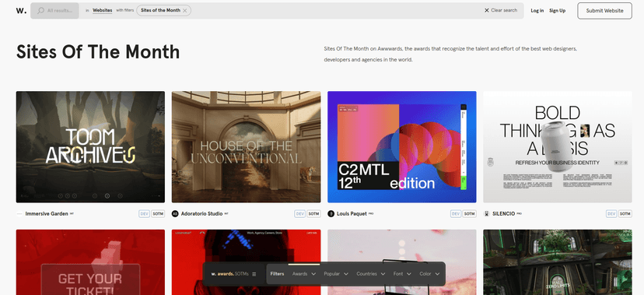Open the Toom Archives site thumbnail
This screenshot has width=644, height=295.
pyautogui.click(x=90, y=146)
